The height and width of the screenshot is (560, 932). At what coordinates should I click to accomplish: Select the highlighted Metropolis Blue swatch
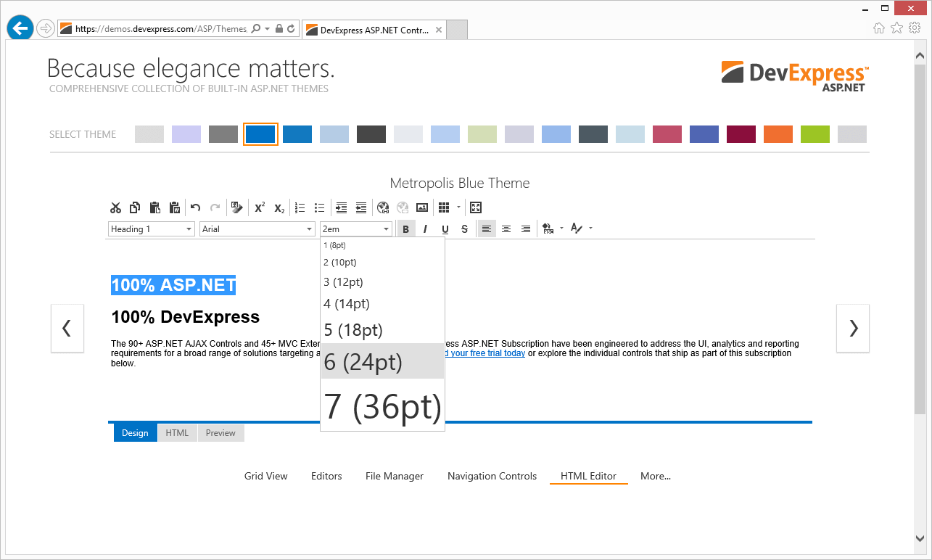(x=260, y=134)
